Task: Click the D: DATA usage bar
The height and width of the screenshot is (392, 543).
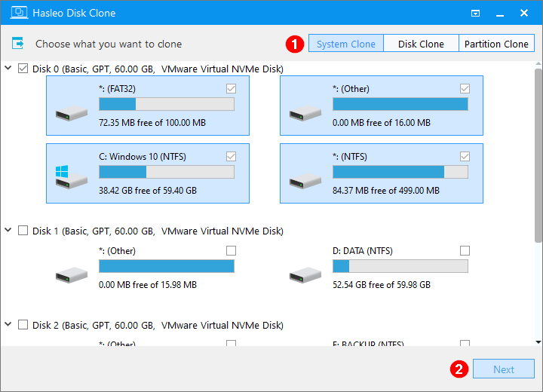Action: click(400, 266)
